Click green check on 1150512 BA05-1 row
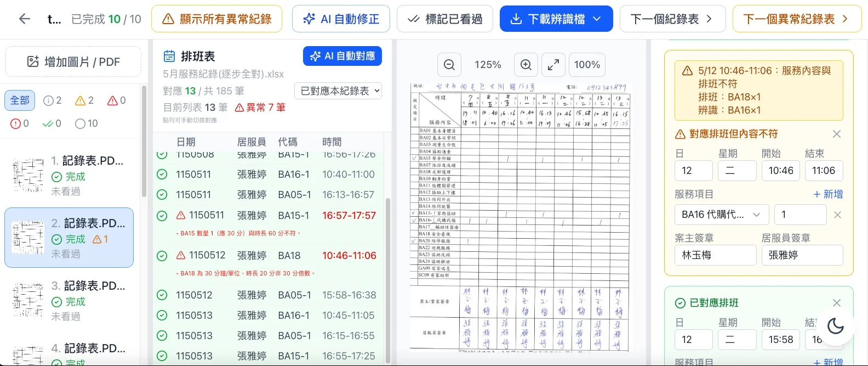 (x=162, y=295)
